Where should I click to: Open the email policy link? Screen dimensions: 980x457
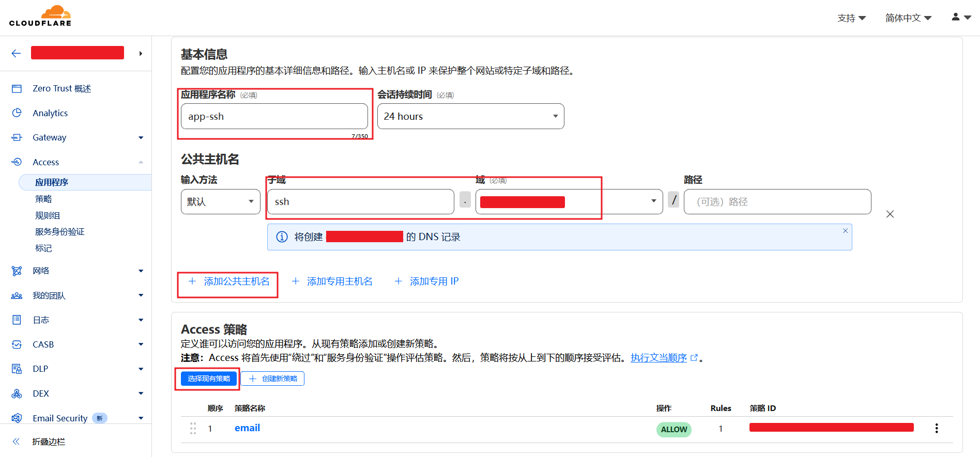point(247,428)
